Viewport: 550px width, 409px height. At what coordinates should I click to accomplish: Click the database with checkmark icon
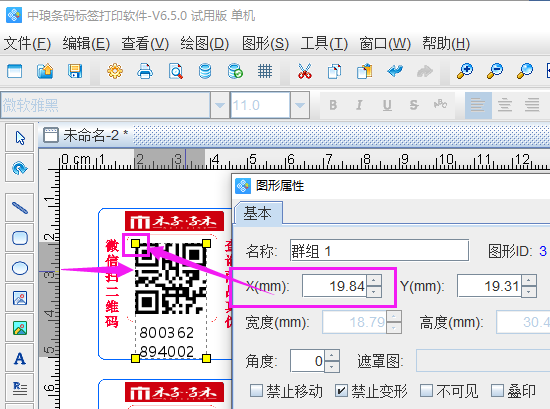235,71
